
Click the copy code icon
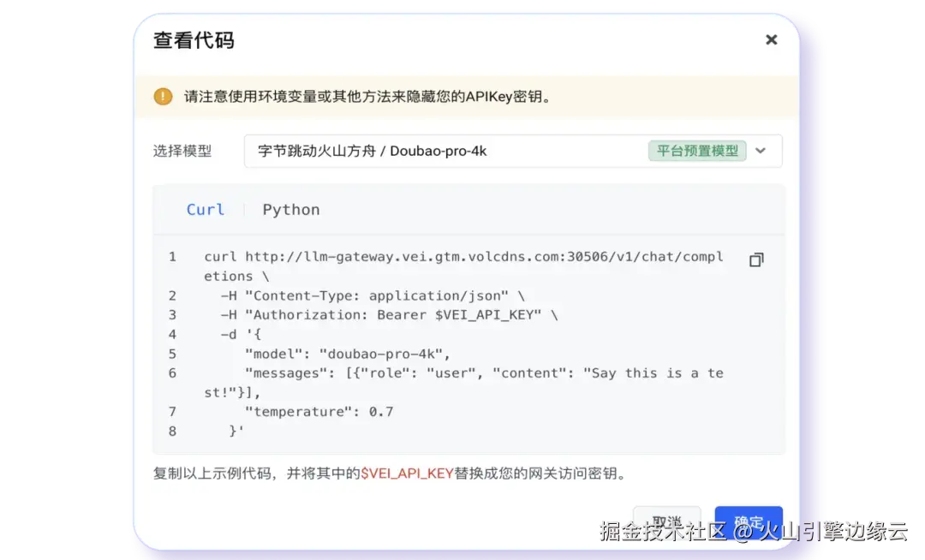755,259
